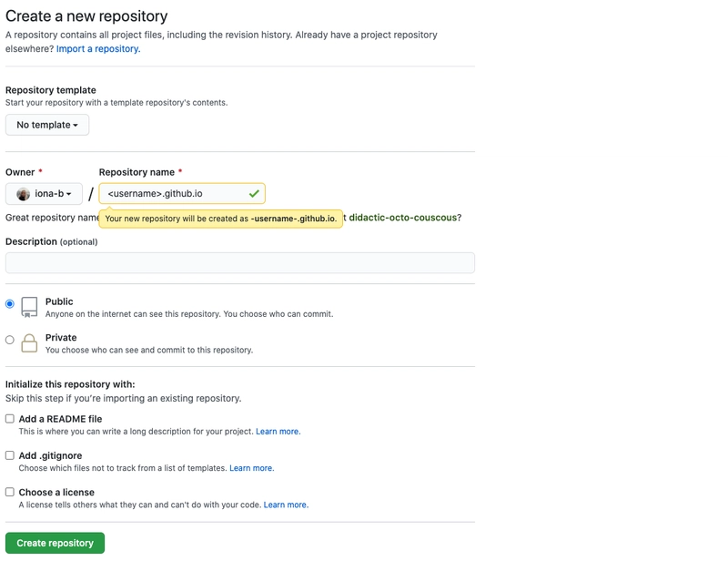Click the iona-b avatar image
The height and width of the screenshot is (561, 728).
point(24,194)
